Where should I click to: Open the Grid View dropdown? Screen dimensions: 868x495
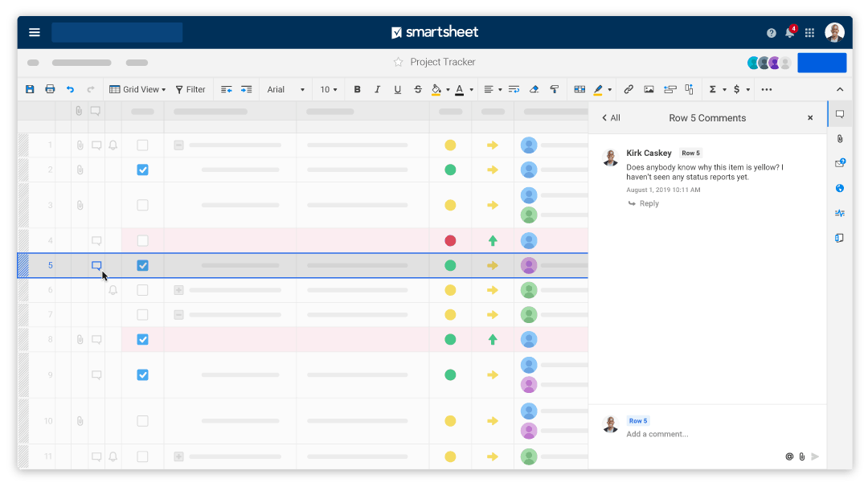tap(137, 89)
